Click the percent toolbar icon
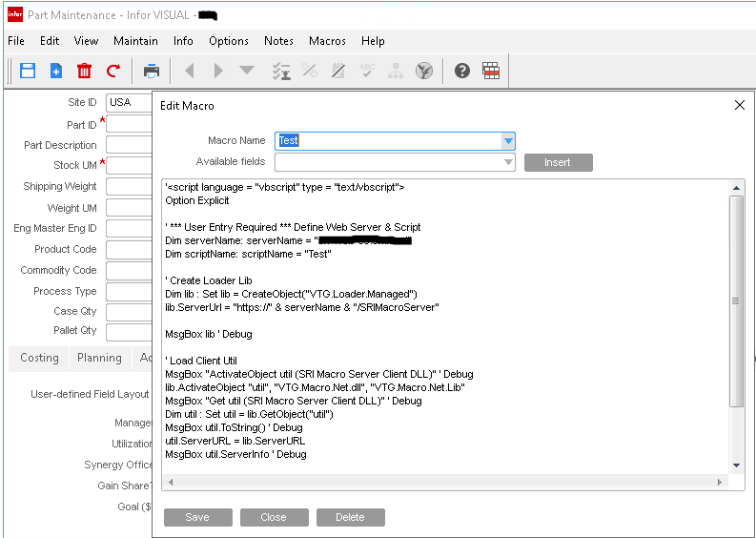 pyautogui.click(x=310, y=71)
